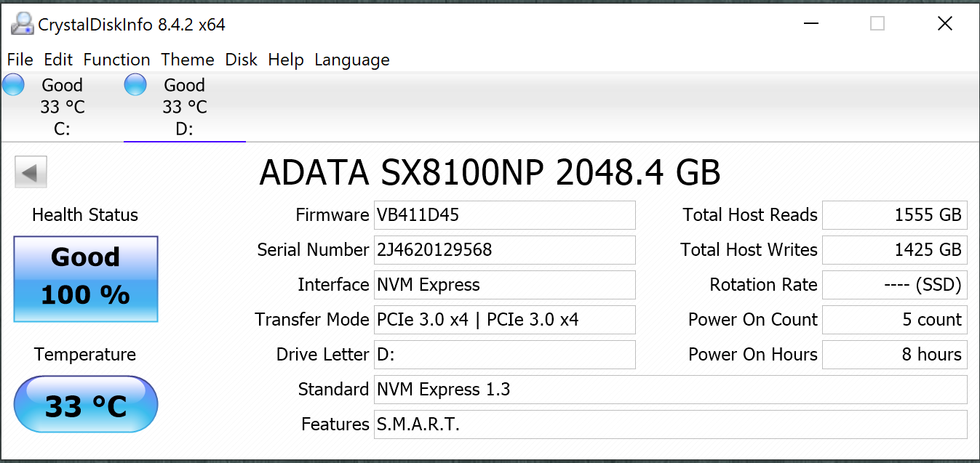This screenshot has width=980, height=463.
Task: Click the Drive Letter field D:
Action: tap(505, 355)
